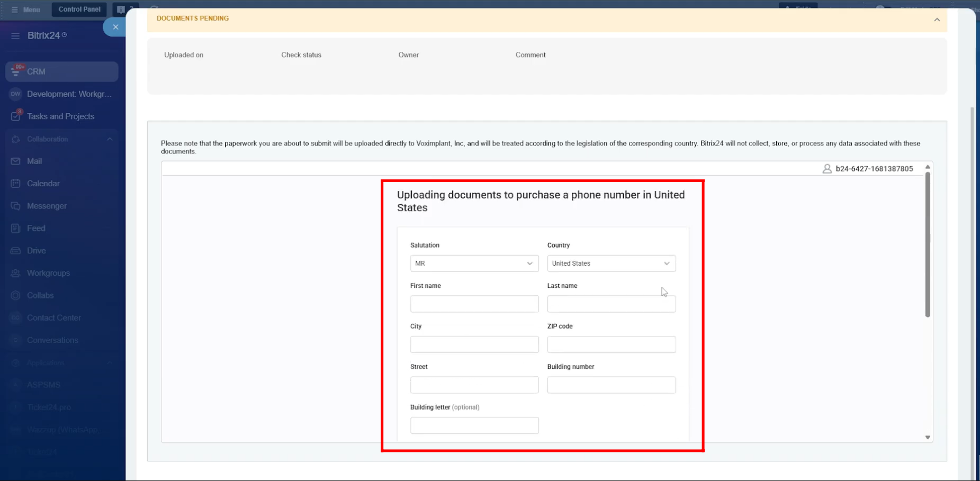Click the user account icon beside b24-6427-1681387805
Screen dimensions: 980x481
(826, 169)
